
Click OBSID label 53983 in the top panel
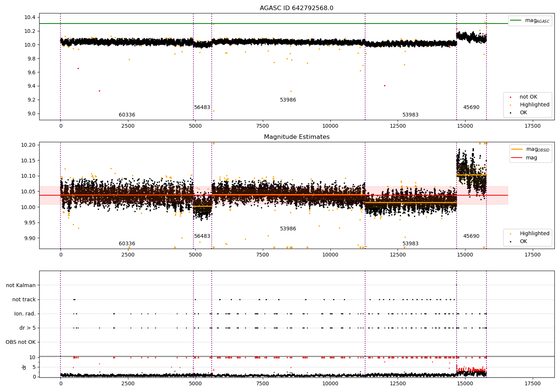[x=410, y=115]
